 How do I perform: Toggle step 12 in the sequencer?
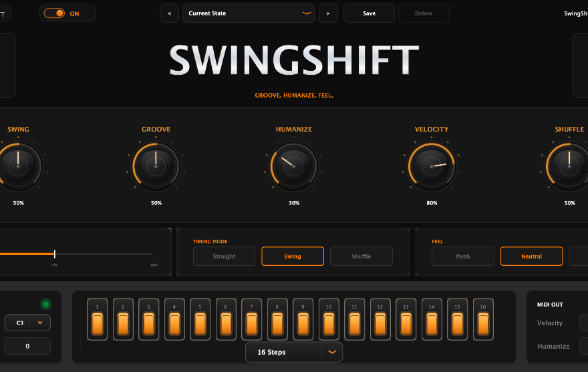click(380, 319)
